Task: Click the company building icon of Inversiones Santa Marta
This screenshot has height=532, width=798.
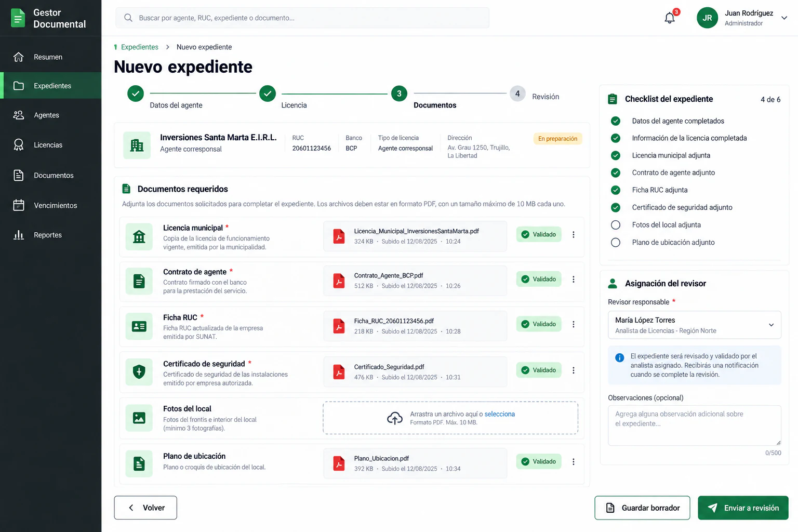Action: coord(137,145)
